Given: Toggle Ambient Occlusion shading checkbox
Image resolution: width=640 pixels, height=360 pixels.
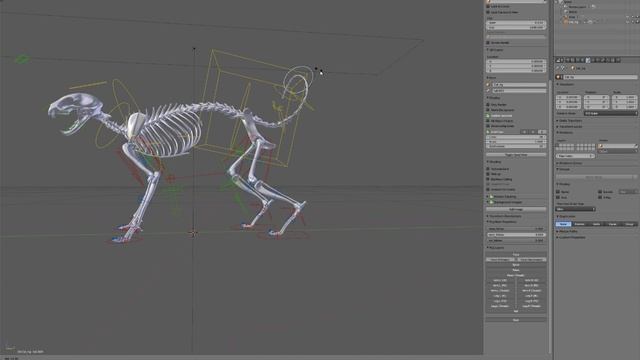Looking at the screenshot, I should point(488,189).
